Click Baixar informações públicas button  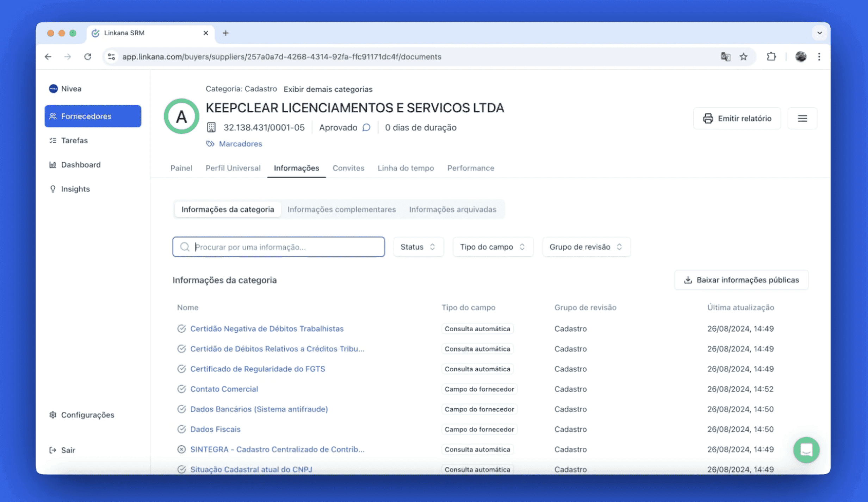[741, 280]
